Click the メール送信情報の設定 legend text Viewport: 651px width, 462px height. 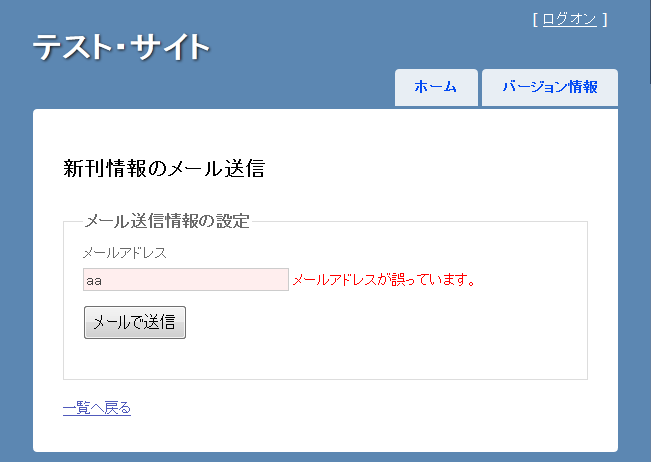[167, 221]
